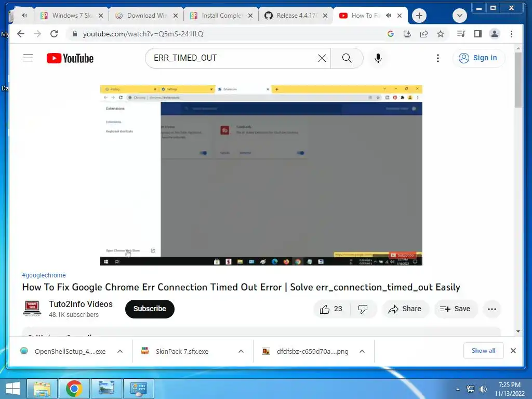Reload the YouTube page
This screenshot has width=532, height=399.
[54, 34]
